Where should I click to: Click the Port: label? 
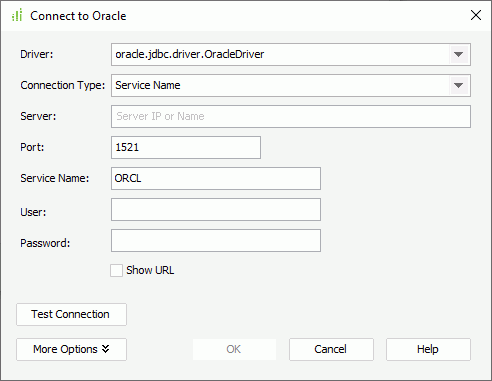pos(32,147)
